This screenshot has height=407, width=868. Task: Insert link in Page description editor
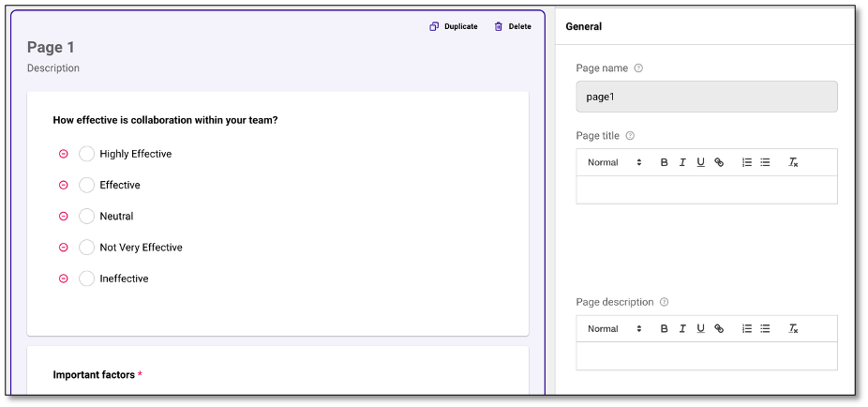719,329
